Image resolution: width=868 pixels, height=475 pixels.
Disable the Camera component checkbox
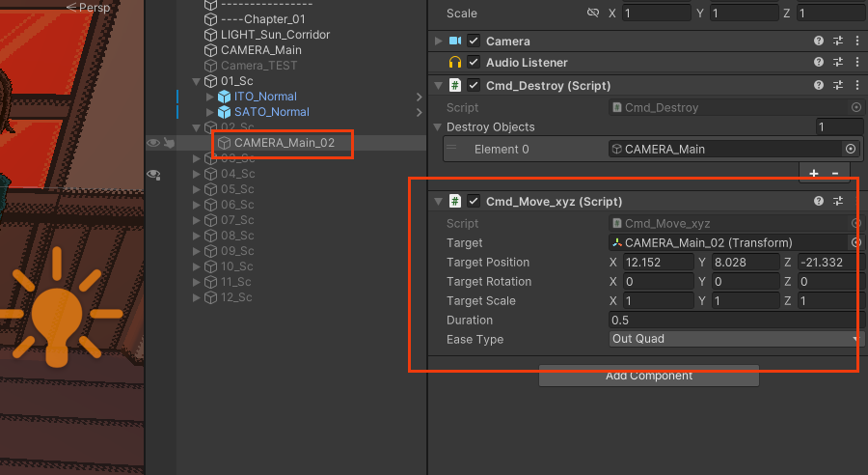(x=474, y=42)
